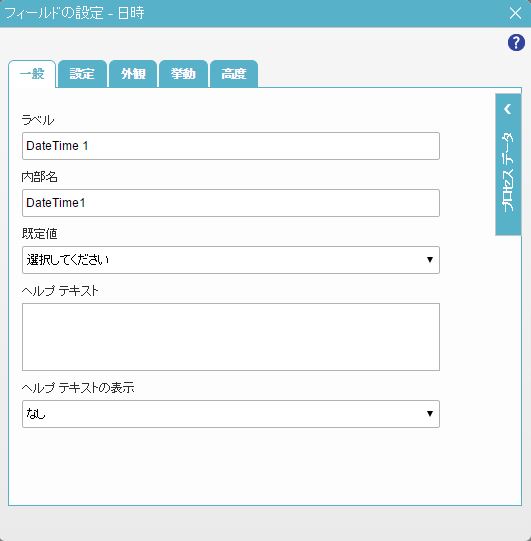531x541 pixels.
Task: Open the 既定値 dropdown showing 選択してください
Action: pyautogui.click(x=231, y=260)
